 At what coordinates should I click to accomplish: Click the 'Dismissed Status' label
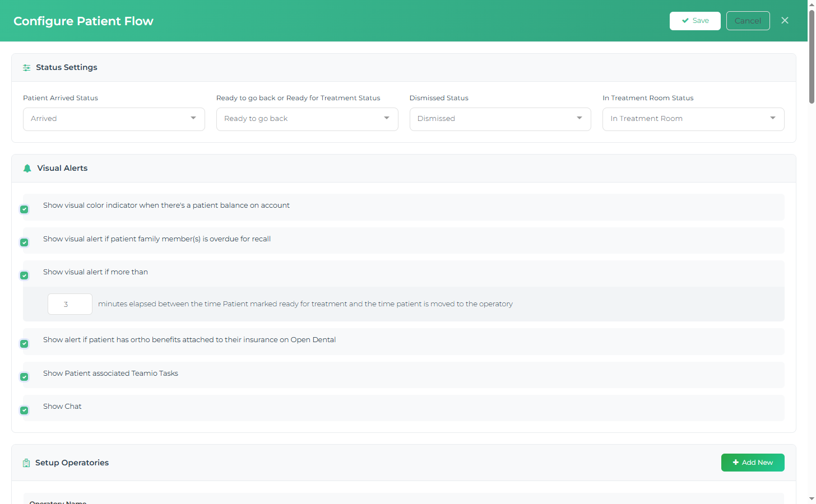(x=439, y=98)
